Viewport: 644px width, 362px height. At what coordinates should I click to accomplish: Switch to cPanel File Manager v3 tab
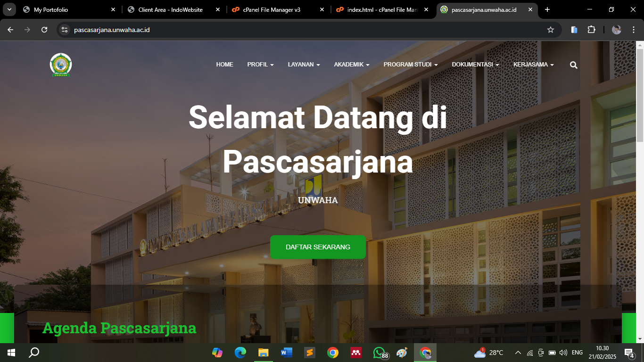tap(278, 9)
